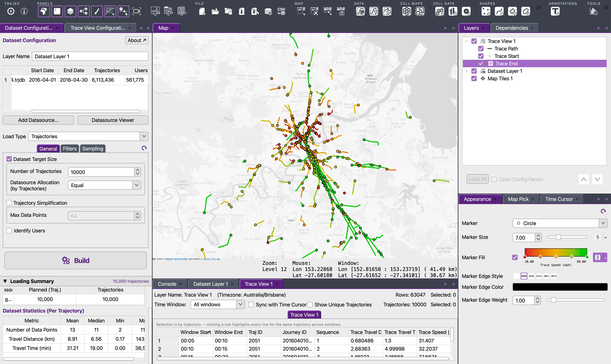Click the map snapshot camera icon

[x=341, y=11]
